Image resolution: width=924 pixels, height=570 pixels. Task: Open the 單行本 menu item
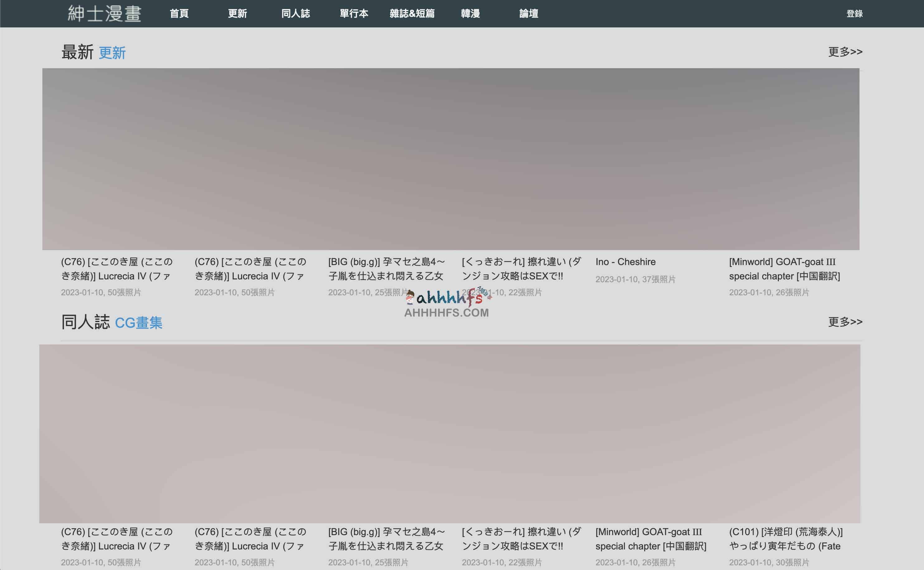pyautogui.click(x=354, y=14)
